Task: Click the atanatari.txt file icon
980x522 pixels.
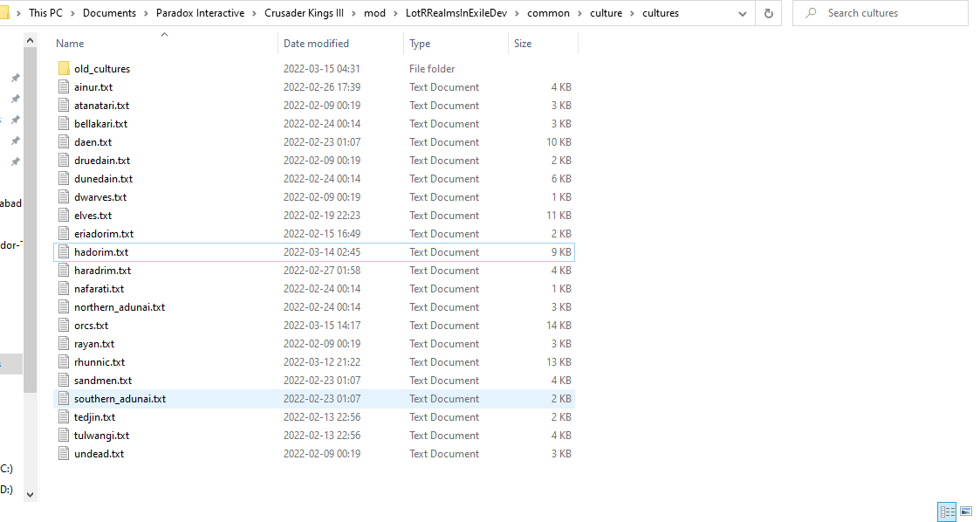Action: coord(64,105)
